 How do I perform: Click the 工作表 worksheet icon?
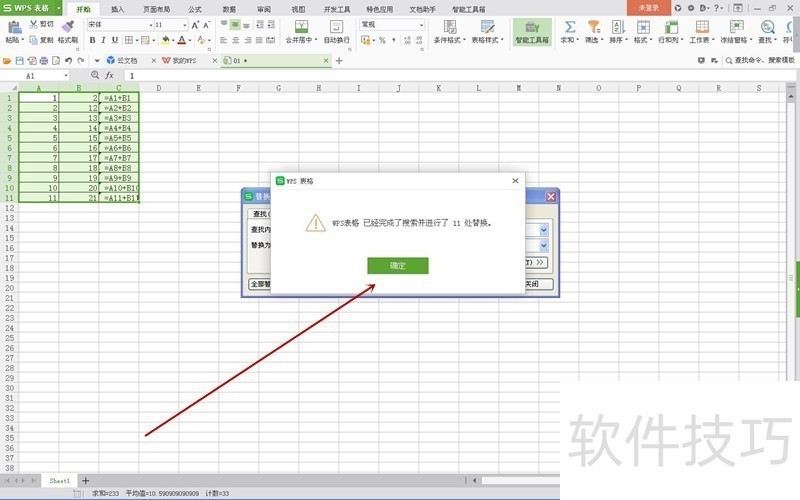(x=702, y=27)
